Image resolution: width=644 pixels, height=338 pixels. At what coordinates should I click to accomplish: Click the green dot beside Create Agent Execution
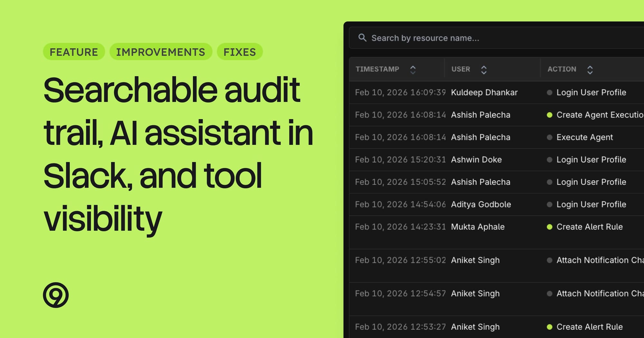(x=550, y=115)
